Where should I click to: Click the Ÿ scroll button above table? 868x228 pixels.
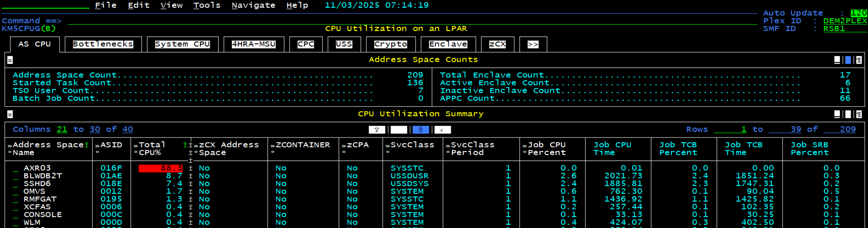pyautogui.click(x=377, y=130)
